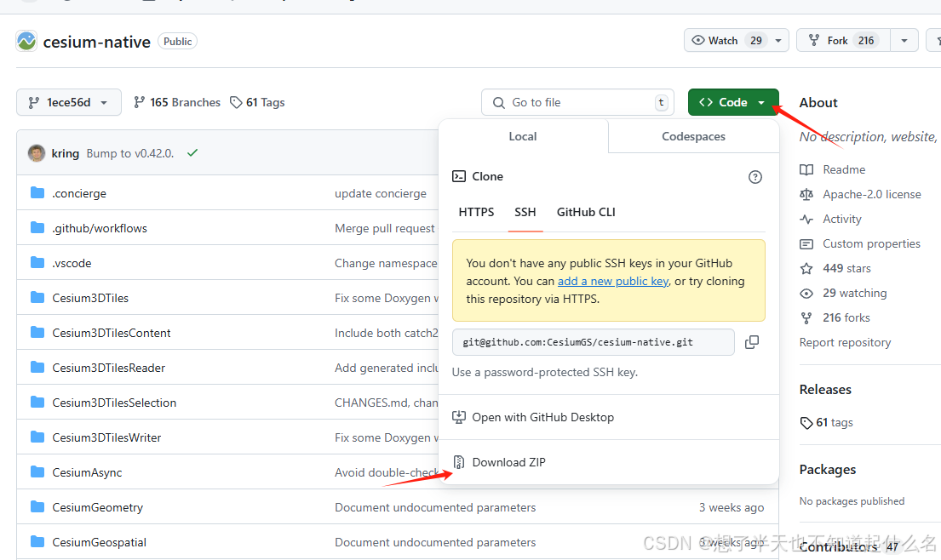Click kring's avatar in commit row
This screenshot has height=560, width=941.
pos(37,153)
